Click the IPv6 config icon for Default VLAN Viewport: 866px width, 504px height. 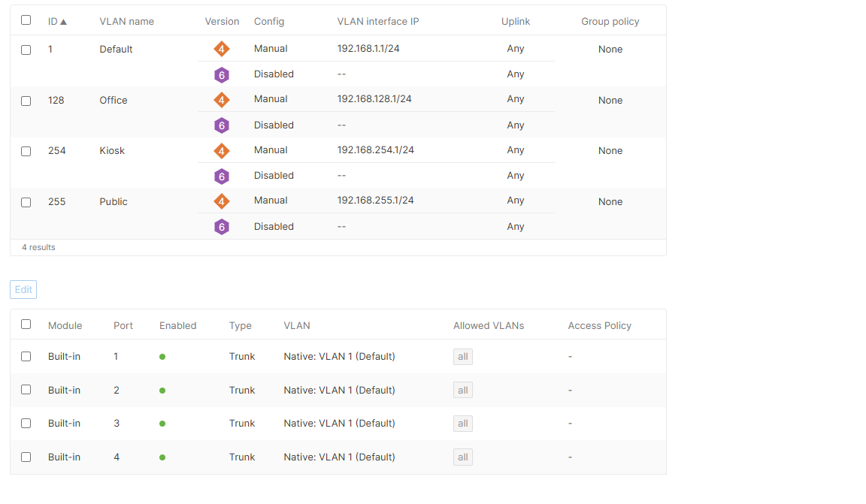point(222,74)
